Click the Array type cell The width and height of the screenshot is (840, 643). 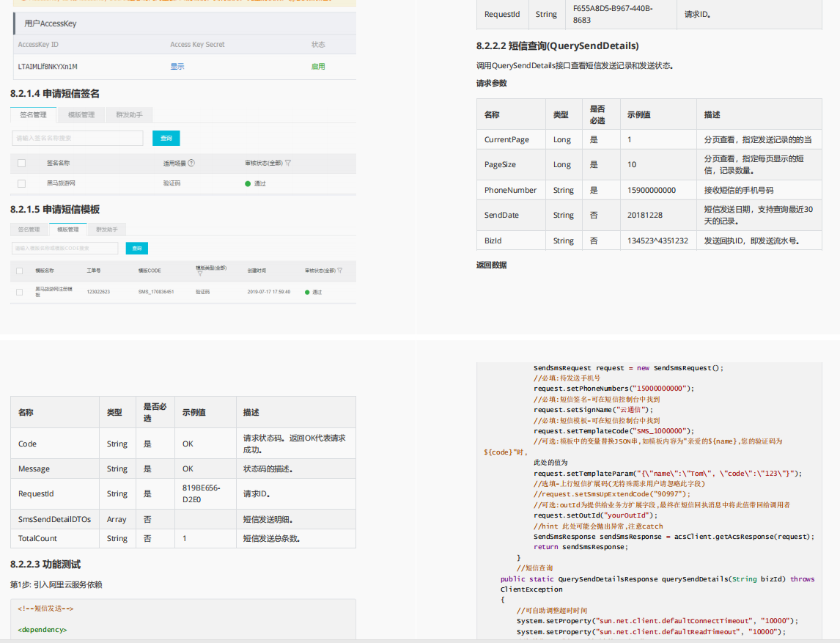pyautogui.click(x=117, y=519)
